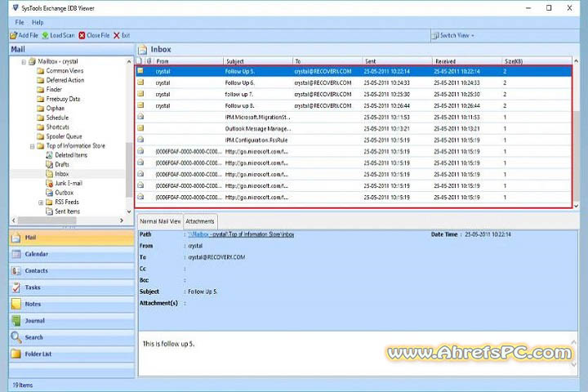Click the Calendar pane icon
588x392 pixels.
coord(16,254)
